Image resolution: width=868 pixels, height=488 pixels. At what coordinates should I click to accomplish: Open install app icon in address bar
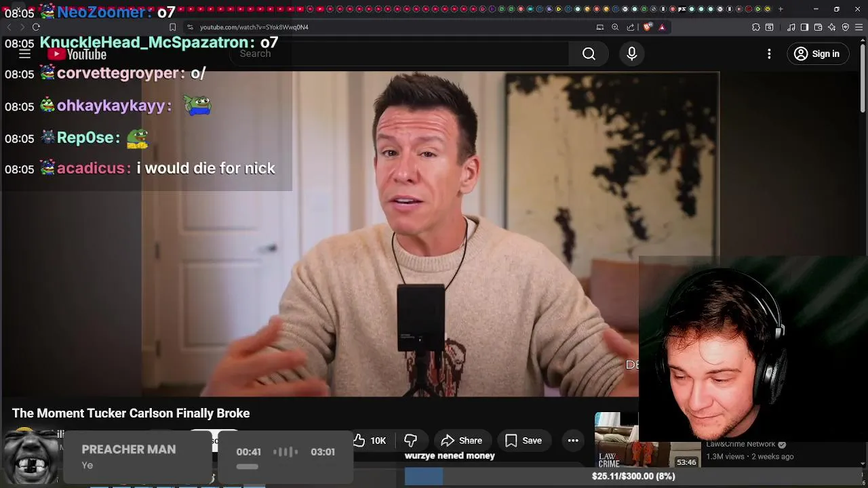pyautogui.click(x=600, y=27)
